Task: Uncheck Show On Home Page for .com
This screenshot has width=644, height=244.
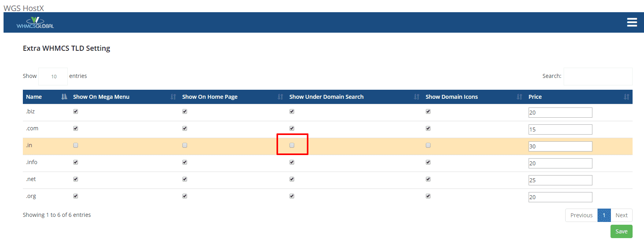Action: tap(185, 128)
